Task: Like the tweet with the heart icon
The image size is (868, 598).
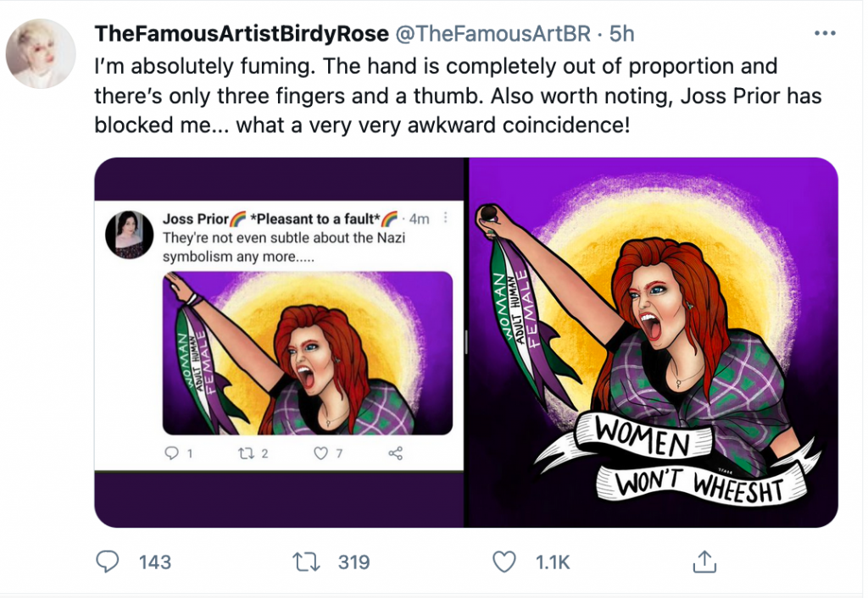Action: (x=504, y=561)
